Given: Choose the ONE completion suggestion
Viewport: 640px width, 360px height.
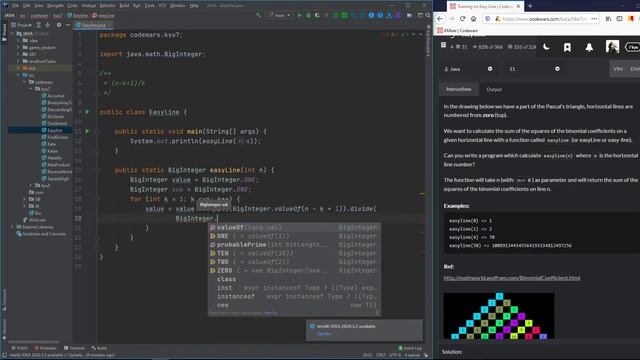Looking at the screenshot, I should point(294,236).
